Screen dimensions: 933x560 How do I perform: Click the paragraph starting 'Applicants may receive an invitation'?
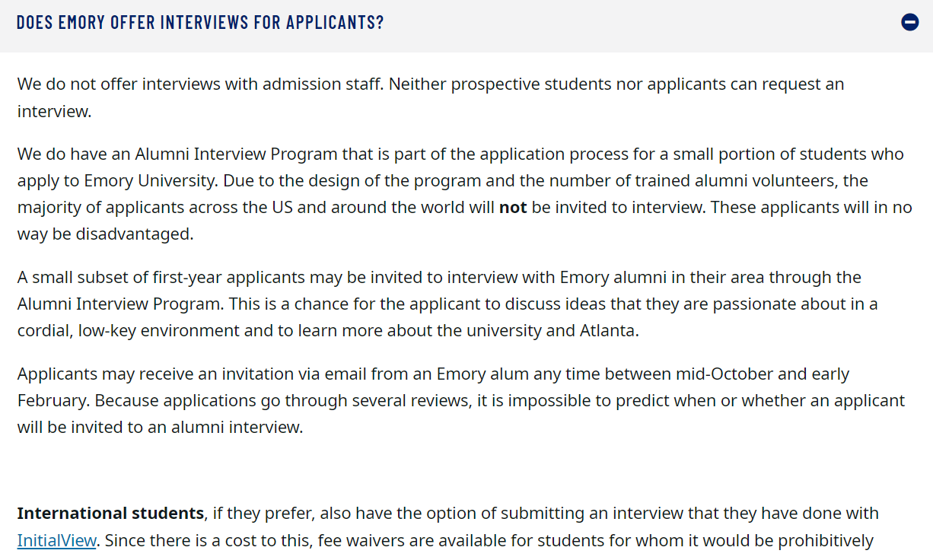coord(461,401)
